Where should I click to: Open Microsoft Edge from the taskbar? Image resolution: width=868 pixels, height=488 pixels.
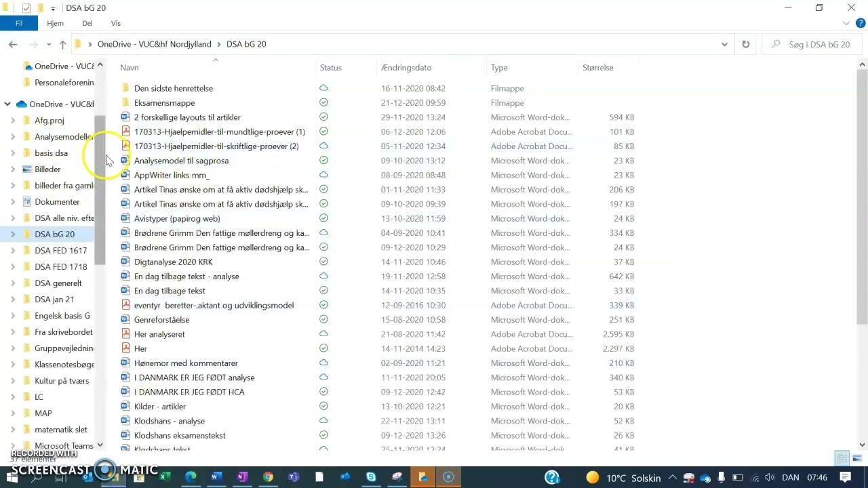[x=191, y=477]
